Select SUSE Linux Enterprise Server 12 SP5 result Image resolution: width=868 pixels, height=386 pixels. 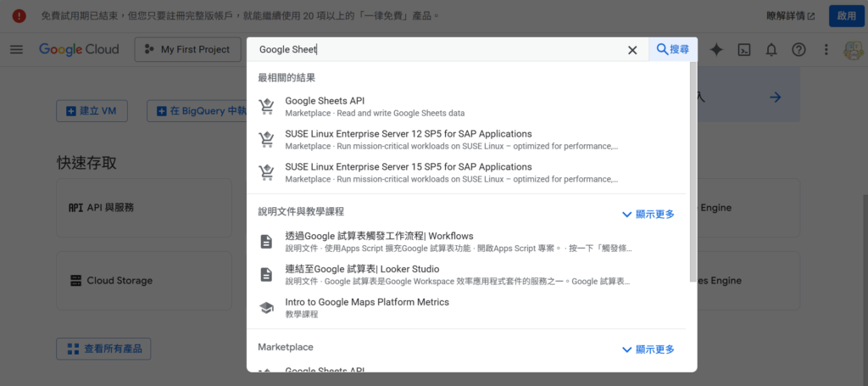408,134
